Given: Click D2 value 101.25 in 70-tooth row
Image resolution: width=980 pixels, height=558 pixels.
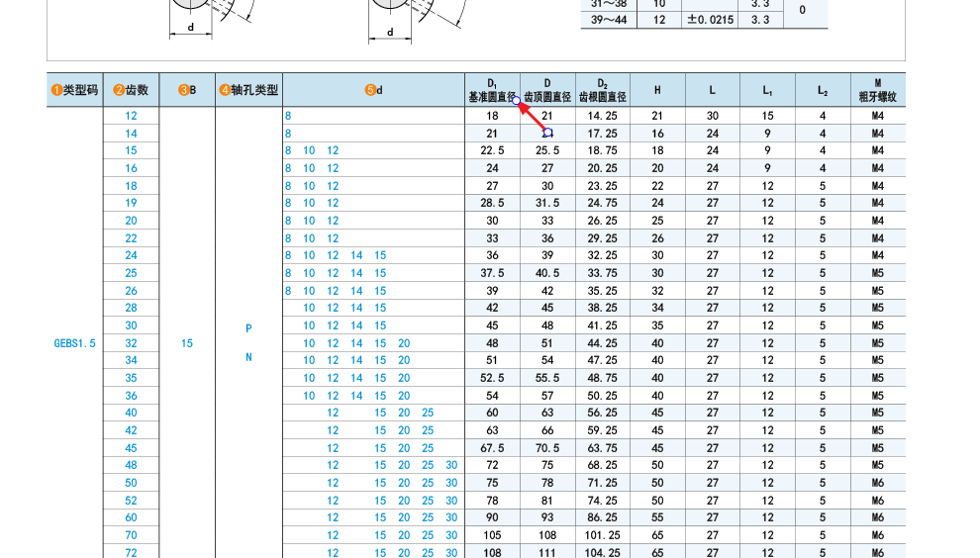Looking at the screenshot, I should click(603, 535).
